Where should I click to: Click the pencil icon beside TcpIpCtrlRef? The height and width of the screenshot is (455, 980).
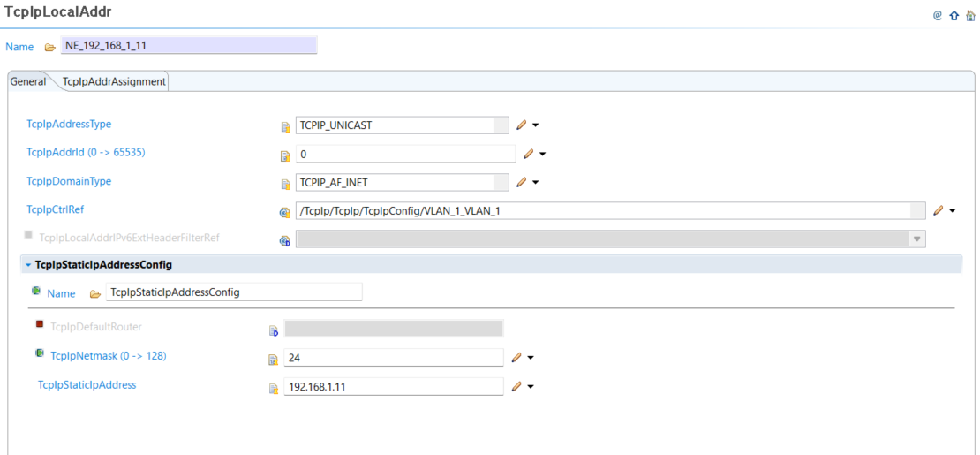click(939, 211)
